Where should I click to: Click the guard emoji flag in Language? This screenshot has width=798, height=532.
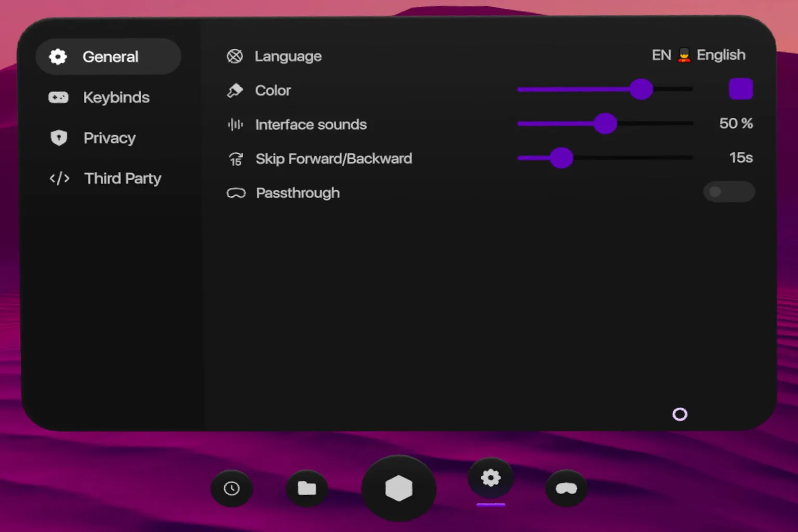pyautogui.click(x=684, y=55)
